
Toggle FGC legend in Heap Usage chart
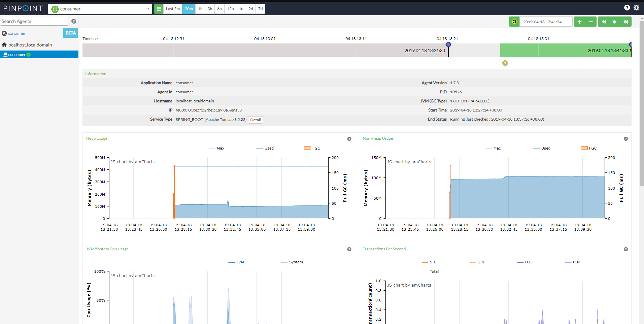pyautogui.click(x=312, y=148)
